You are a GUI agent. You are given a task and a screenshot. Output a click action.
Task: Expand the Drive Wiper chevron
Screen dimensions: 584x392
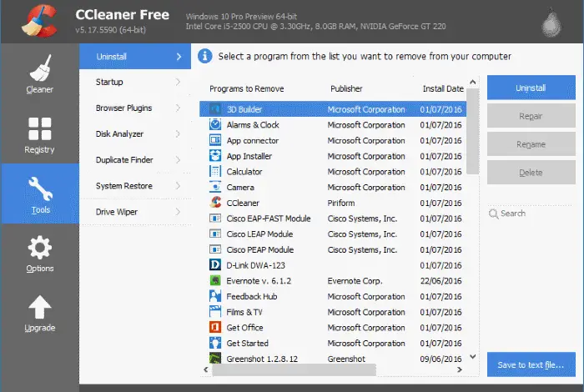pos(178,212)
